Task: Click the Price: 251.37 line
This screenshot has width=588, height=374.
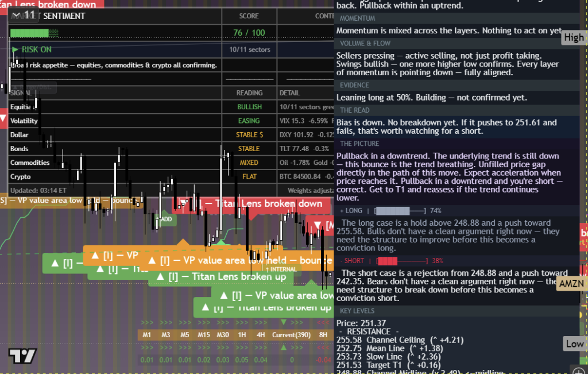Action: click(x=361, y=323)
